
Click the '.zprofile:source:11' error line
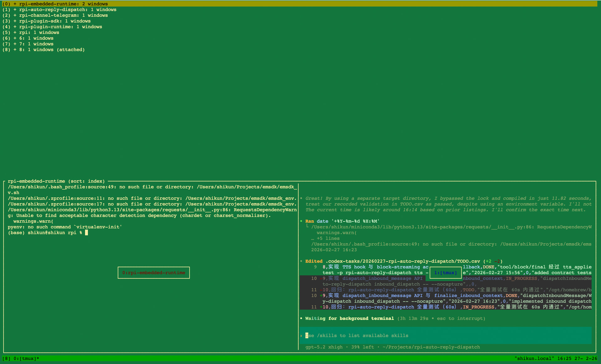[152, 198]
